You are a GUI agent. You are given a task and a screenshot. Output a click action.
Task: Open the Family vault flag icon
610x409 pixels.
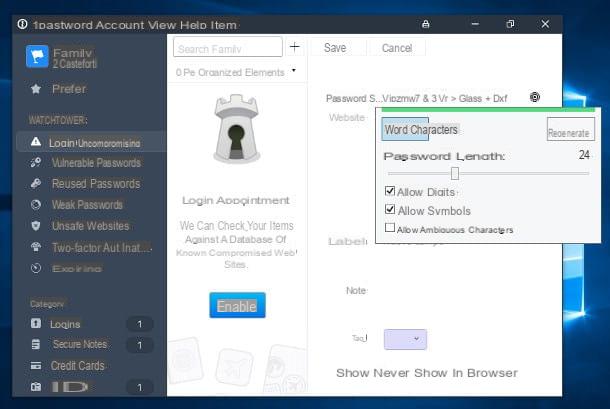click(x=37, y=57)
